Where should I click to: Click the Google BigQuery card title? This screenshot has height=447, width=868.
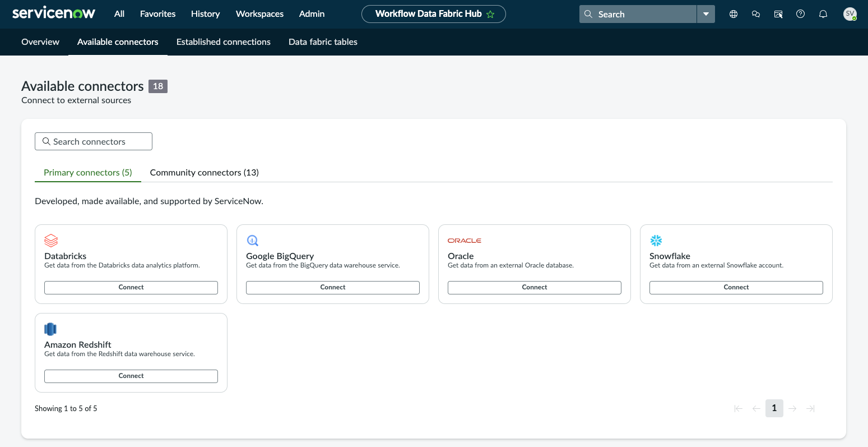coord(280,256)
